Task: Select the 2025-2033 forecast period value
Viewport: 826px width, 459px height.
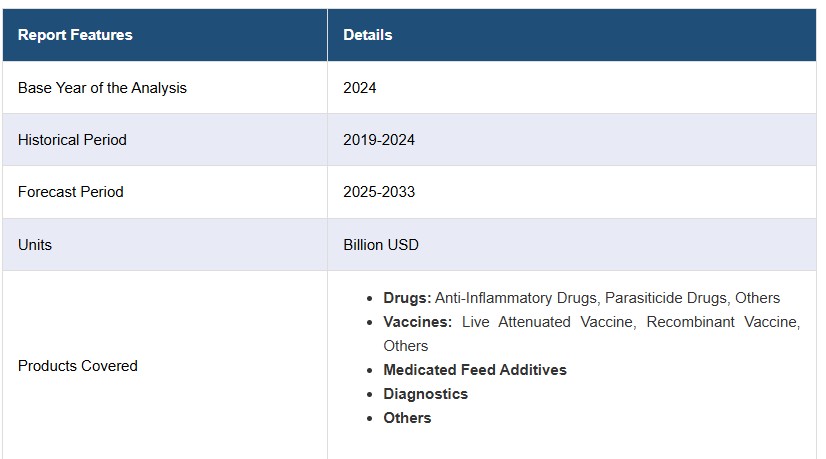Action: tap(379, 192)
